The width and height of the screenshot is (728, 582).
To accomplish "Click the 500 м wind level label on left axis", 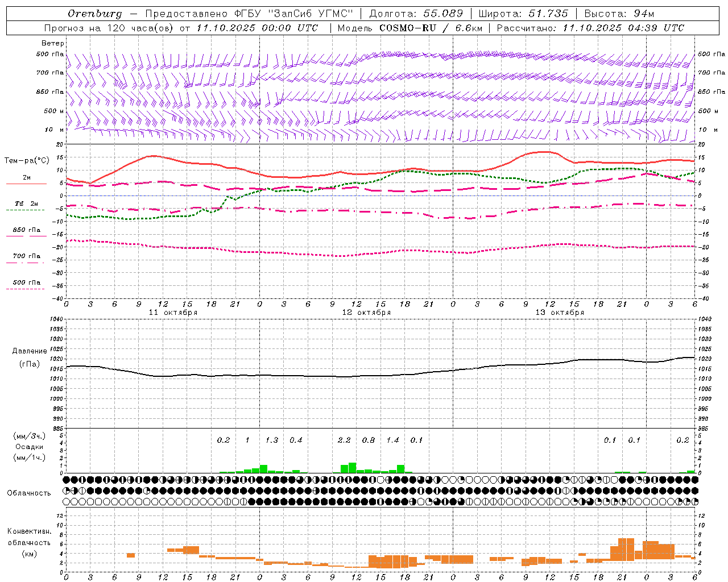I will (54, 111).
